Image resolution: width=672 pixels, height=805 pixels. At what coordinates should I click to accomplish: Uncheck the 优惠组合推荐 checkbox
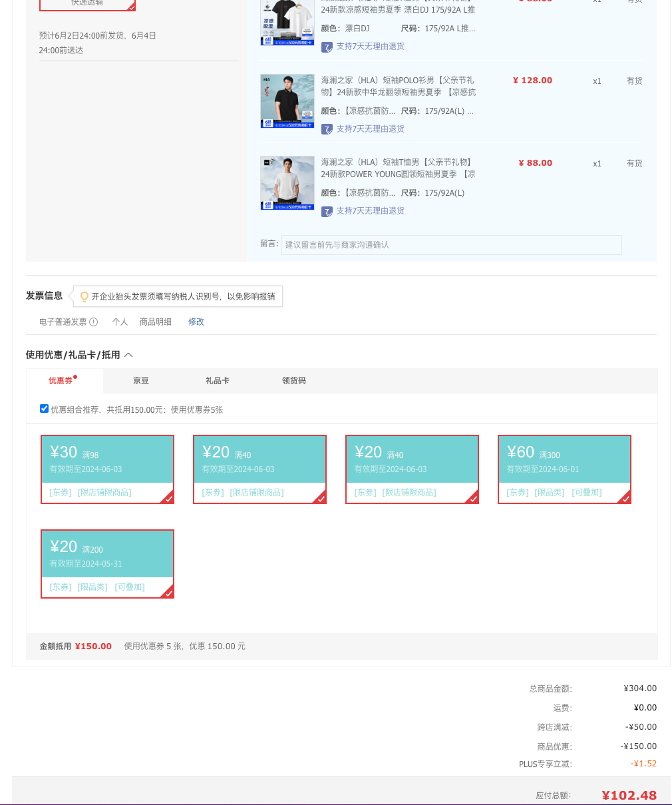click(44, 409)
